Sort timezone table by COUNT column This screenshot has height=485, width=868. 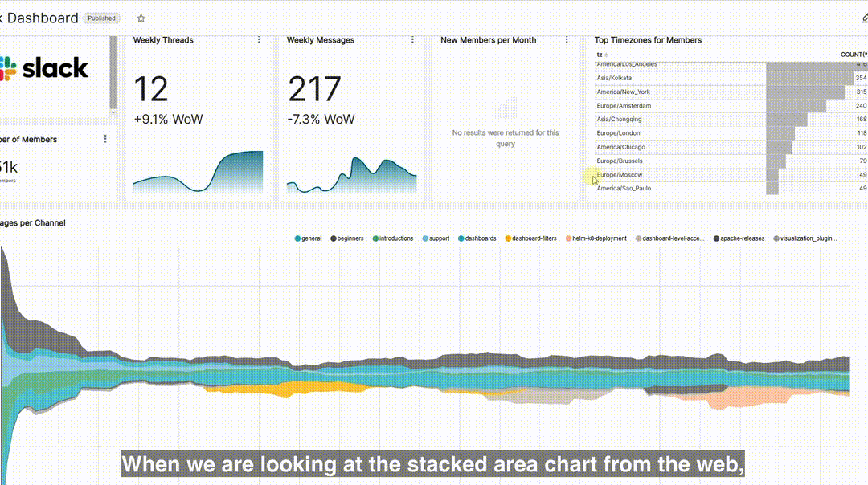[x=854, y=55]
